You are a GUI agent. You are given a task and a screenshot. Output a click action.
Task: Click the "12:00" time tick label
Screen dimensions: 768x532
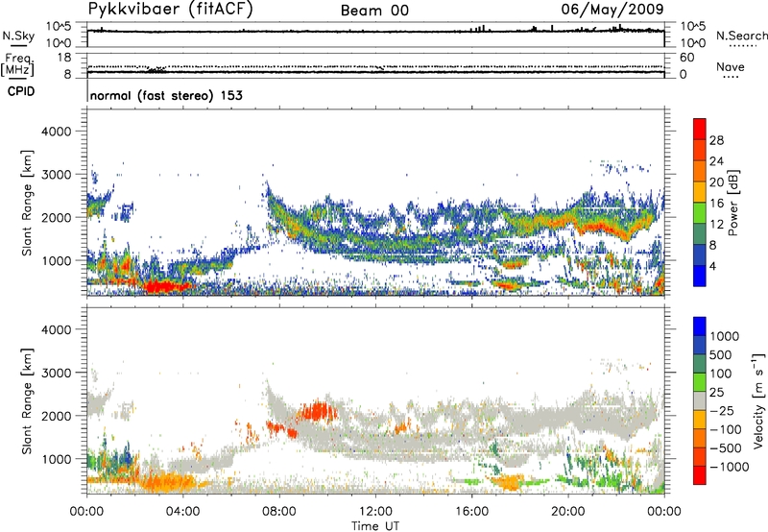pos(375,512)
